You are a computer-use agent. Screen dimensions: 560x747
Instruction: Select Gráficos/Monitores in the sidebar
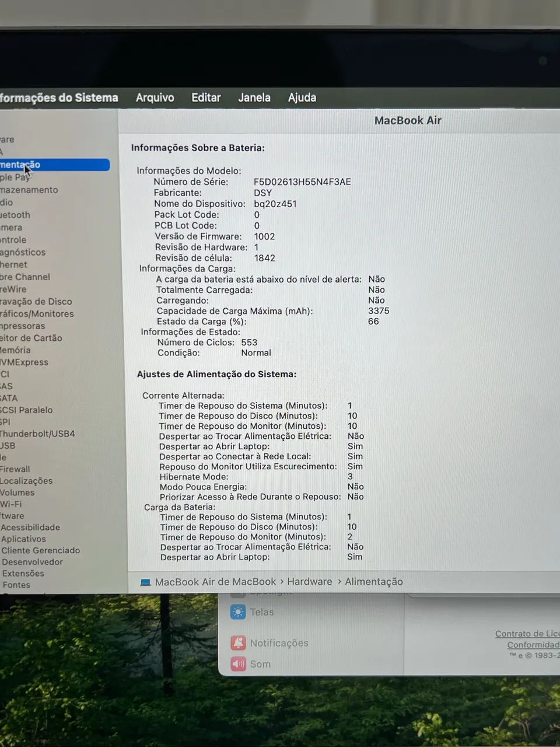(x=37, y=313)
